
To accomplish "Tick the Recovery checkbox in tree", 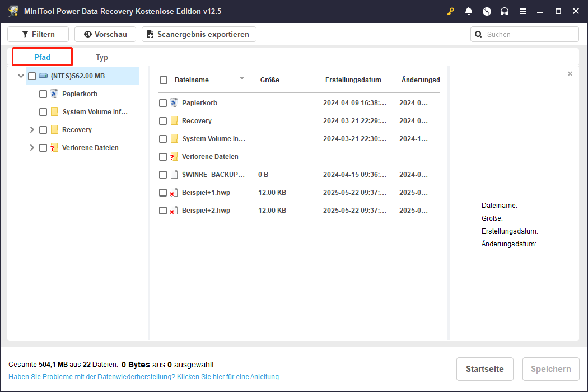I will click(x=43, y=130).
